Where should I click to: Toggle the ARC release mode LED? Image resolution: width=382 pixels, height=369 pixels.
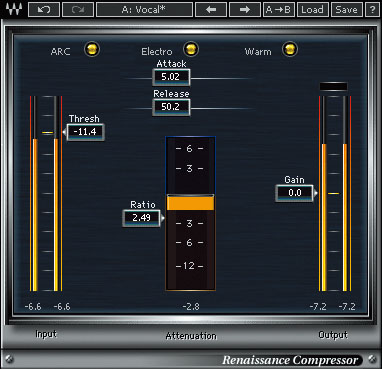point(92,49)
